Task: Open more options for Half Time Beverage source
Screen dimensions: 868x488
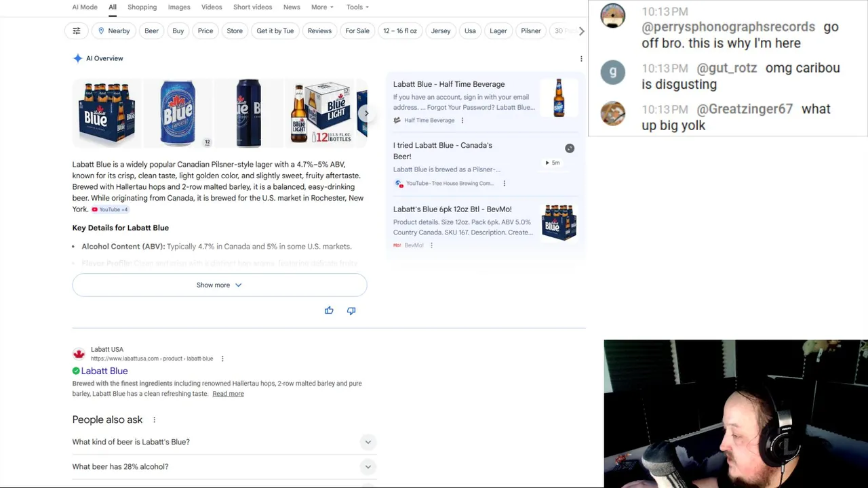Action: pos(462,121)
